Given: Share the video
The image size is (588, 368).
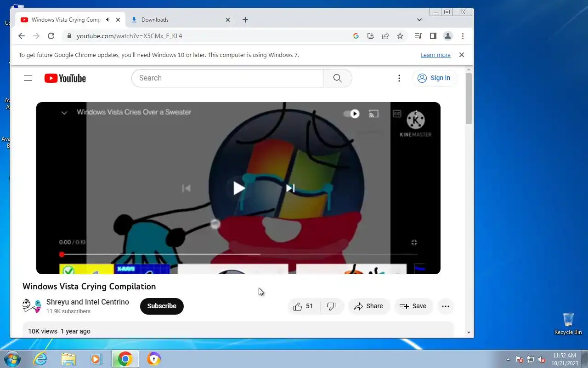Looking at the screenshot, I should click(369, 306).
